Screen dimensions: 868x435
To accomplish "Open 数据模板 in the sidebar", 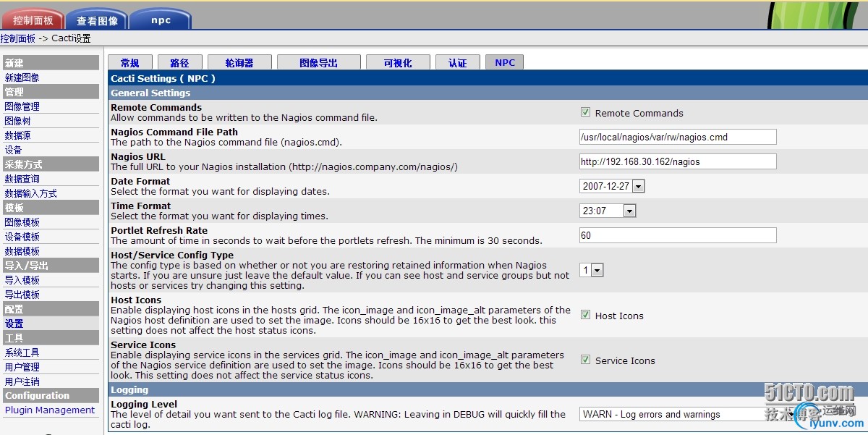I will tap(22, 251).
